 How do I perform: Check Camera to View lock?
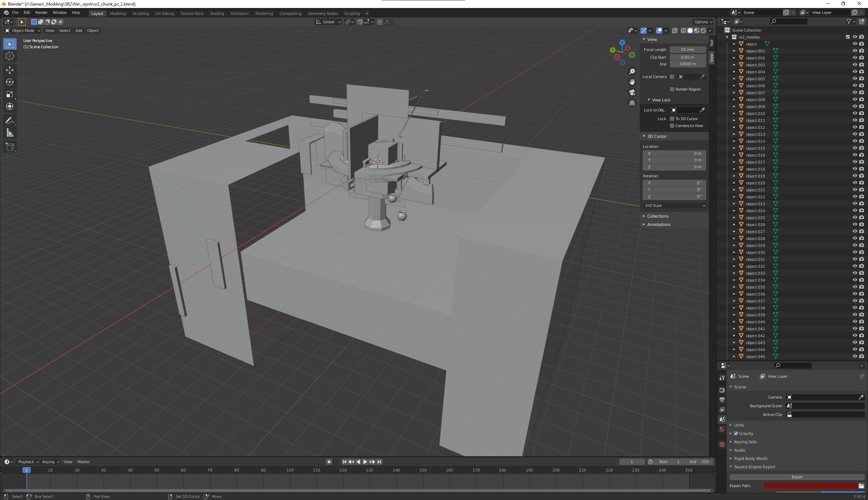point(672,126)
